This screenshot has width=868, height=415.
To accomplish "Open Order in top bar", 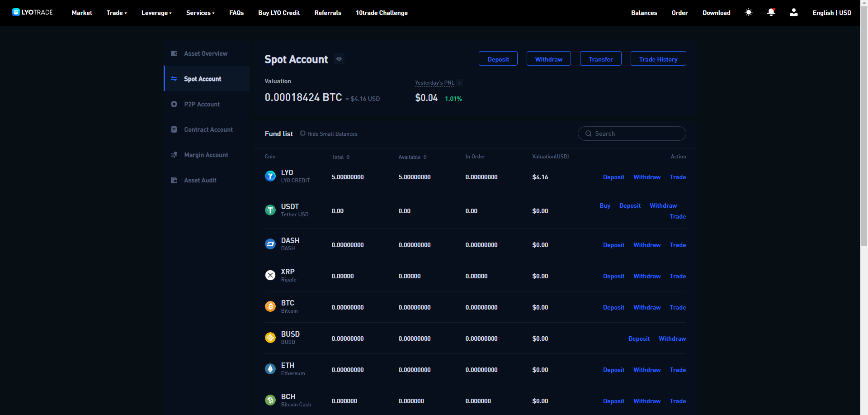I will [679, 13].
